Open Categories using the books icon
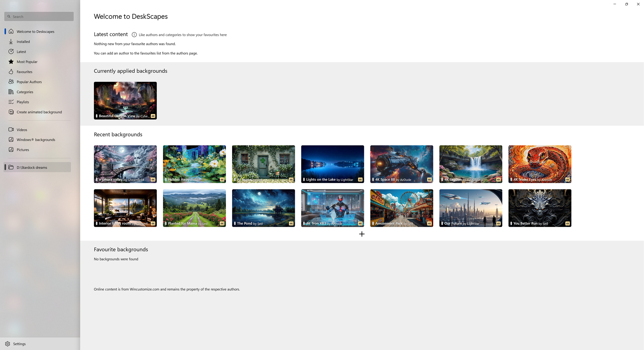644x350 pixels. pyautogui.click(x=11, y=92)
